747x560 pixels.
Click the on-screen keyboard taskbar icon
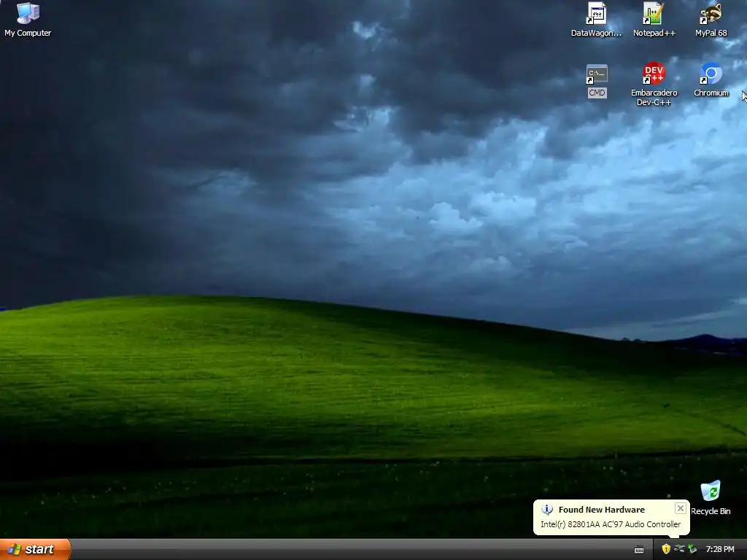click(639, 550)
